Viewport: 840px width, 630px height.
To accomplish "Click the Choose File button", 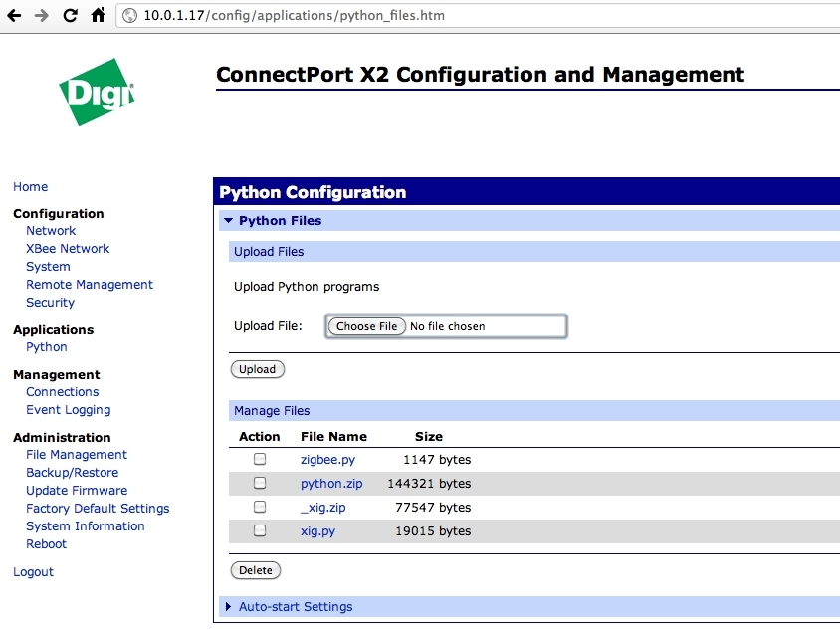I will click(x=367, y=326).
